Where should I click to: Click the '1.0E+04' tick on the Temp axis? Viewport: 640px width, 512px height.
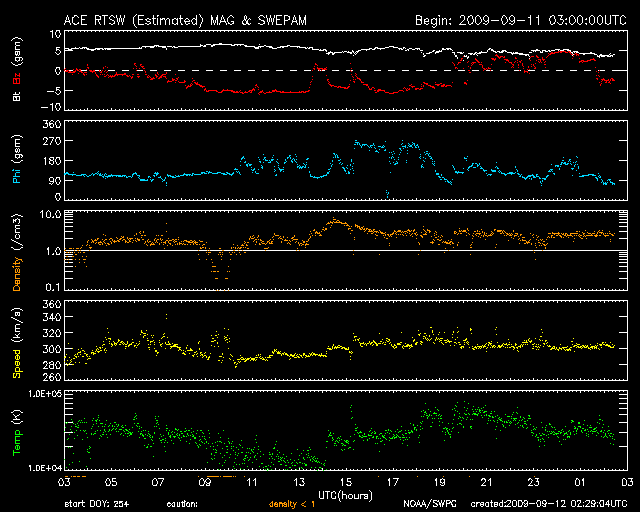(x=45, y=468)
